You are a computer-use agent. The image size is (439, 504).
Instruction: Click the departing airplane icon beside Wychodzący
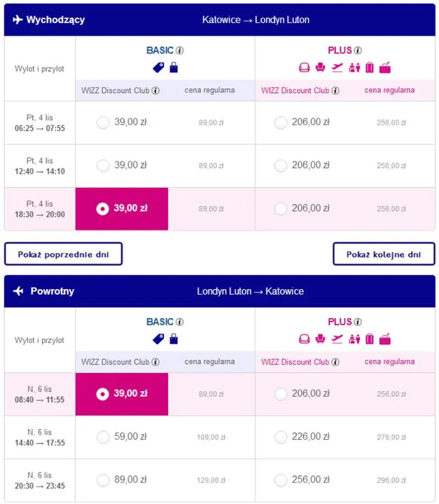[17, 20]
